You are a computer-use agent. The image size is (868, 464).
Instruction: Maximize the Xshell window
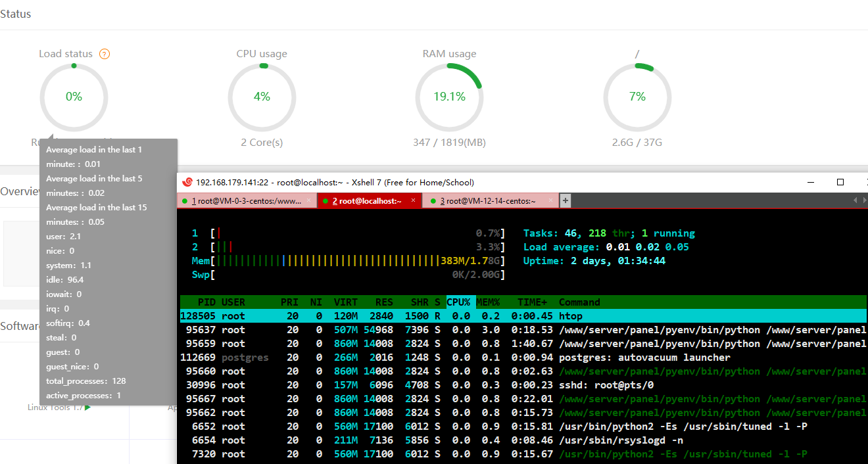840,182
